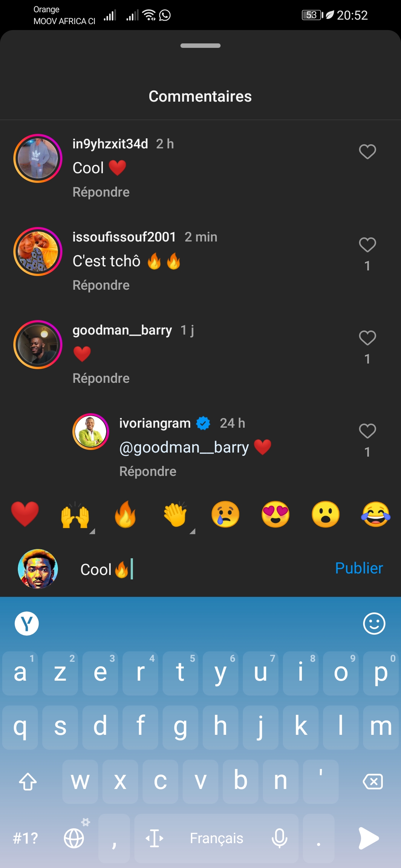
Task: Like the comment by in9yhzxit34d
Action: 367,152
